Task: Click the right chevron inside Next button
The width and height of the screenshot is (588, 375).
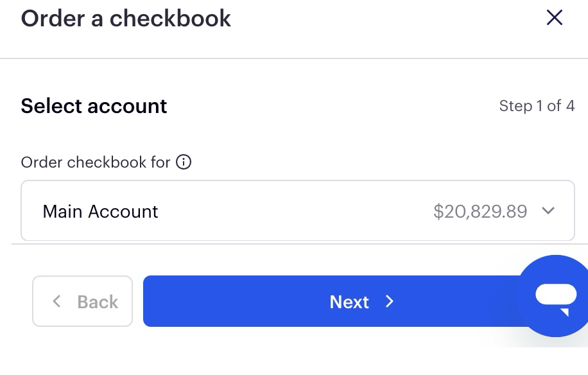Action: (390, 302)
